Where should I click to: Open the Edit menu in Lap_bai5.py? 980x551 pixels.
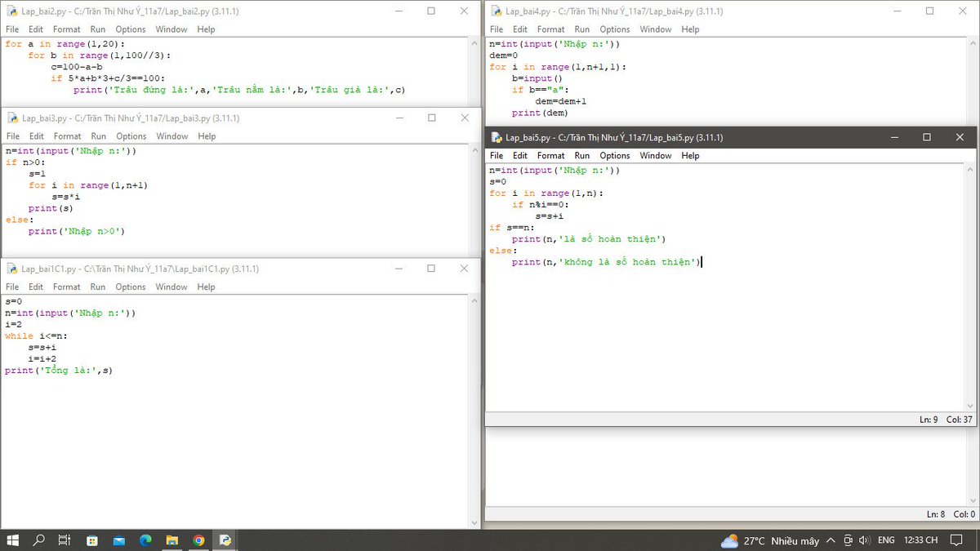click(x=520, y=155)
